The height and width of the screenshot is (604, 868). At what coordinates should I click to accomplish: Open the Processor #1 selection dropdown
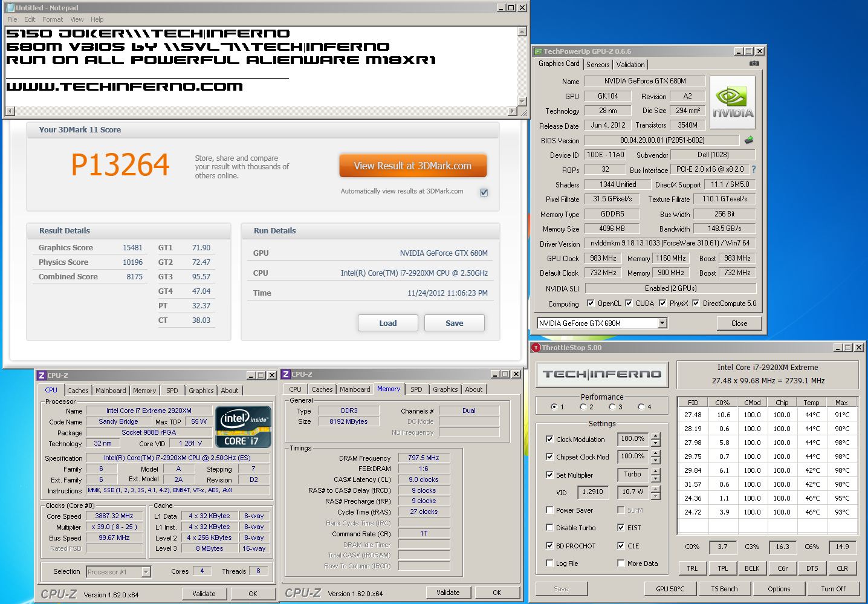tap(146, 572)
